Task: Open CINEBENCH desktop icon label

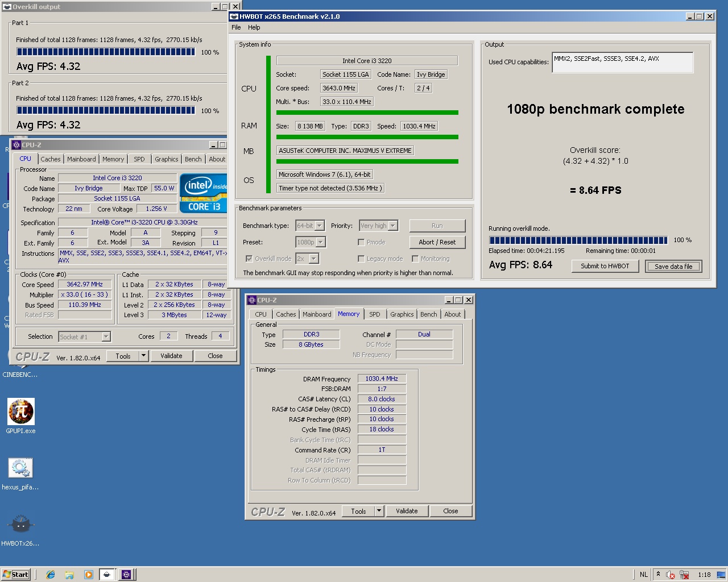Action: [x=20, y=375]
